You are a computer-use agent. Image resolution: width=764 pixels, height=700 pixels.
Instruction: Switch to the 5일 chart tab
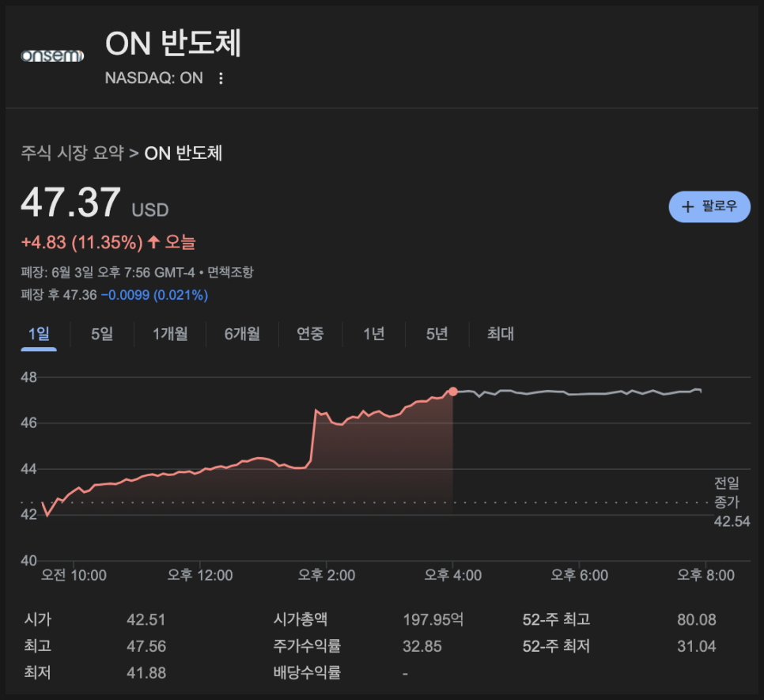pyautogui.click(x=102, y=334)
